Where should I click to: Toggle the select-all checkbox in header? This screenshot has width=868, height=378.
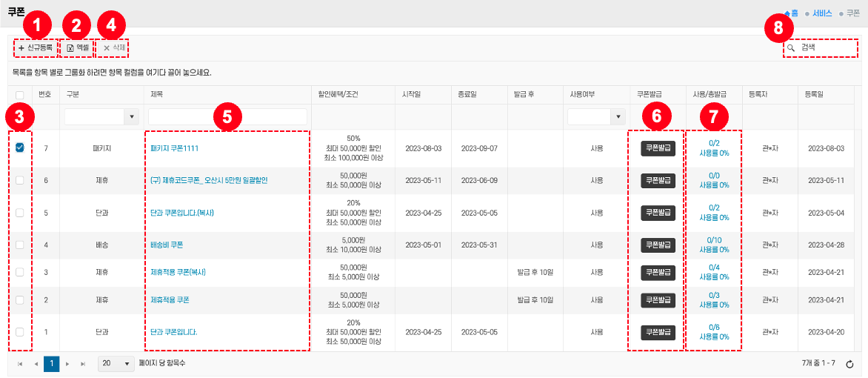[x=20, y=95]
